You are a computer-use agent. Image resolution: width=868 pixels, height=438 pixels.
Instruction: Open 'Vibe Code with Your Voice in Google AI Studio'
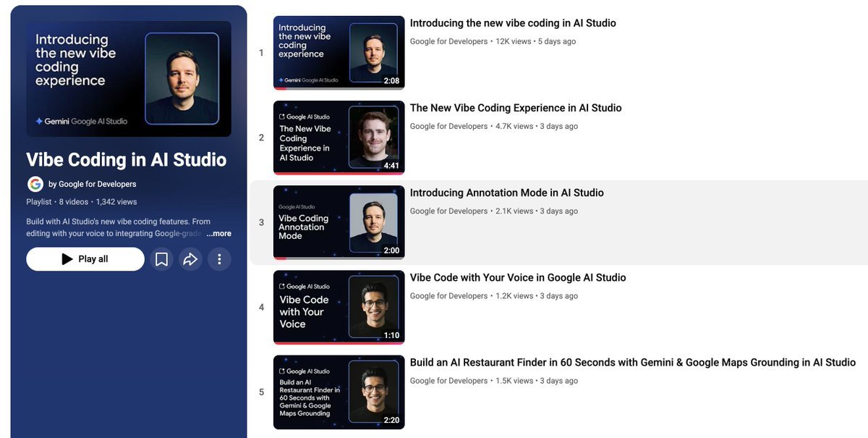pos(518,277)
